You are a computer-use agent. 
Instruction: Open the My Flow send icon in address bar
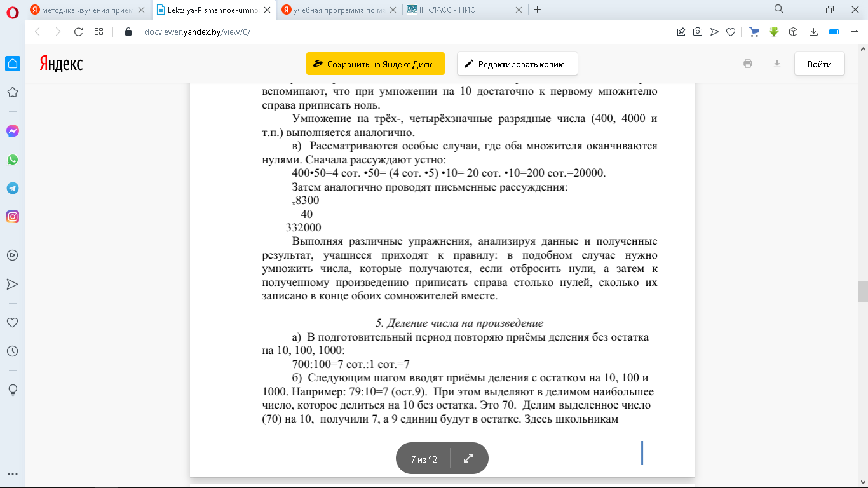tap(714, 32)
